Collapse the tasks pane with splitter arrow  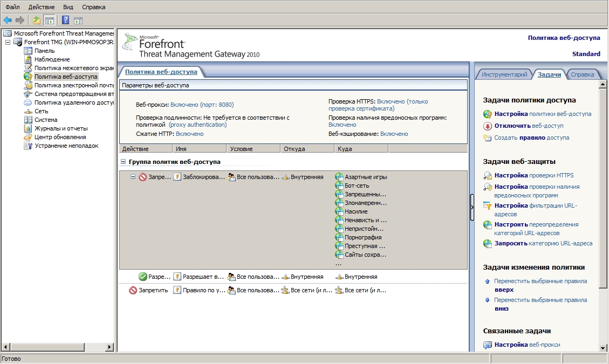coord(472,207)
